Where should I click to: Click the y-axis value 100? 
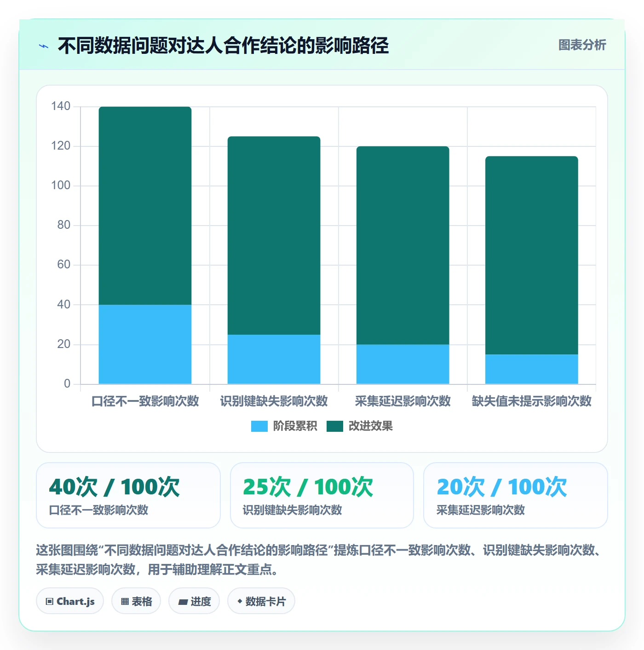click(61, 186)
